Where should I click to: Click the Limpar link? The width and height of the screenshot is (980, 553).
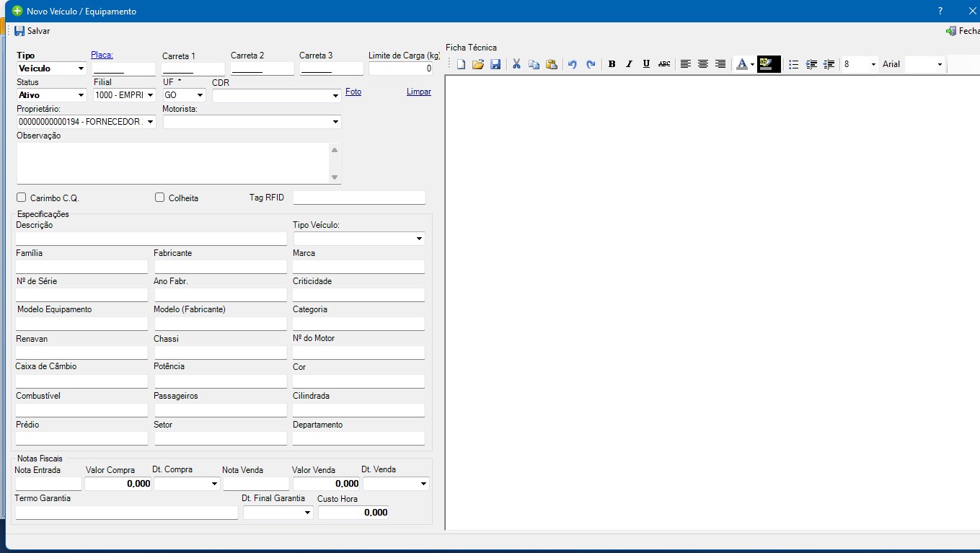[419, 92]
